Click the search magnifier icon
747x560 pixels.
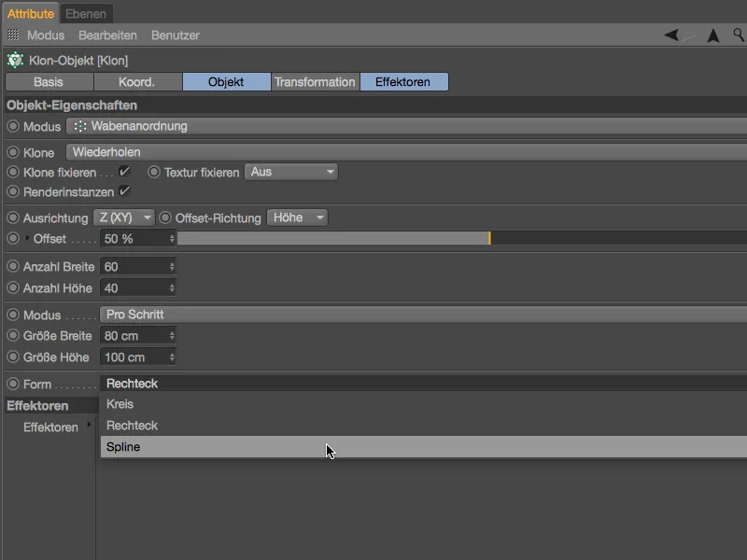tap(739, 35)
